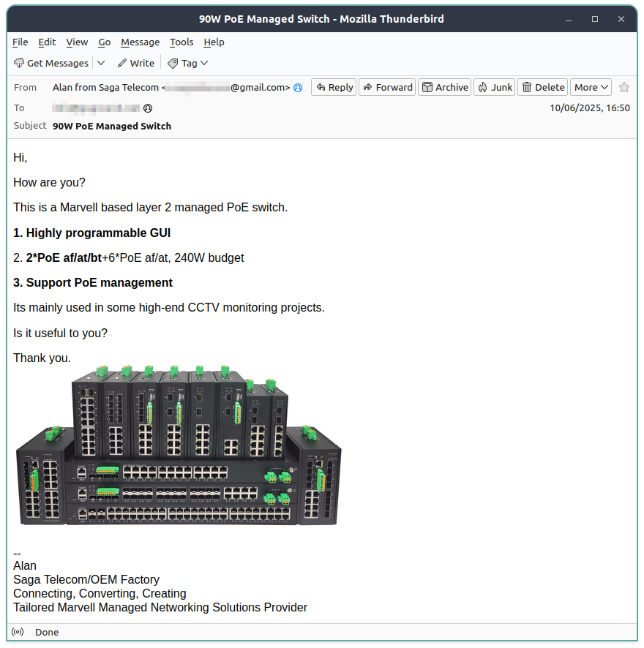Open the Get Messages dropdown arrow
Screen dimensions: 644x648
[101, 64]
